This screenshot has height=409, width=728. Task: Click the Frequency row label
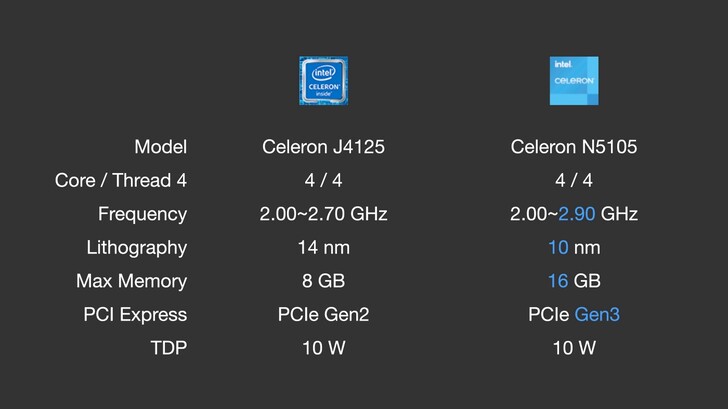point(142,214)
